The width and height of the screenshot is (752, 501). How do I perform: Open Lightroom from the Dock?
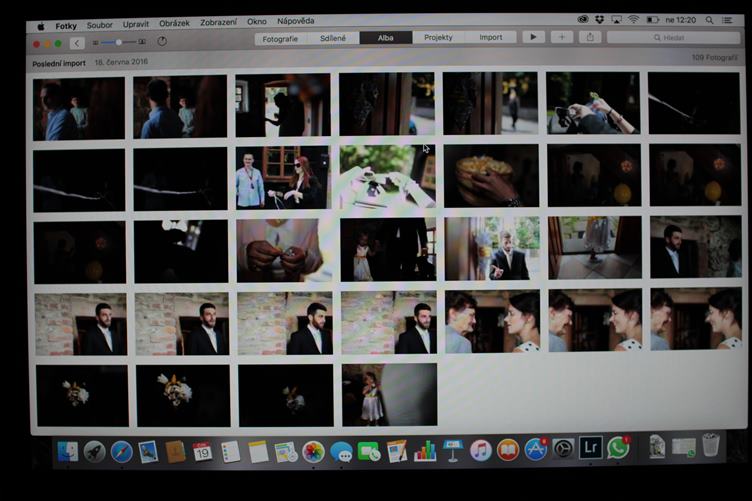point(590,448)
